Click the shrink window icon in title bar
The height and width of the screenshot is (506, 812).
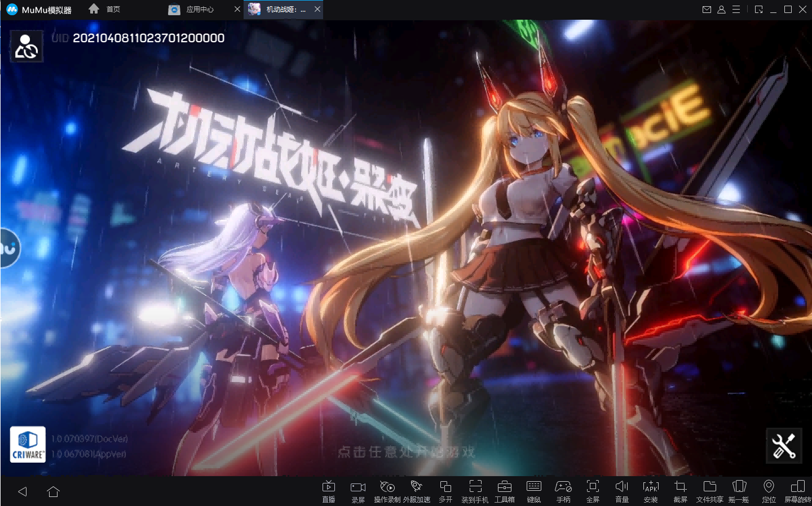coord(758,10)
